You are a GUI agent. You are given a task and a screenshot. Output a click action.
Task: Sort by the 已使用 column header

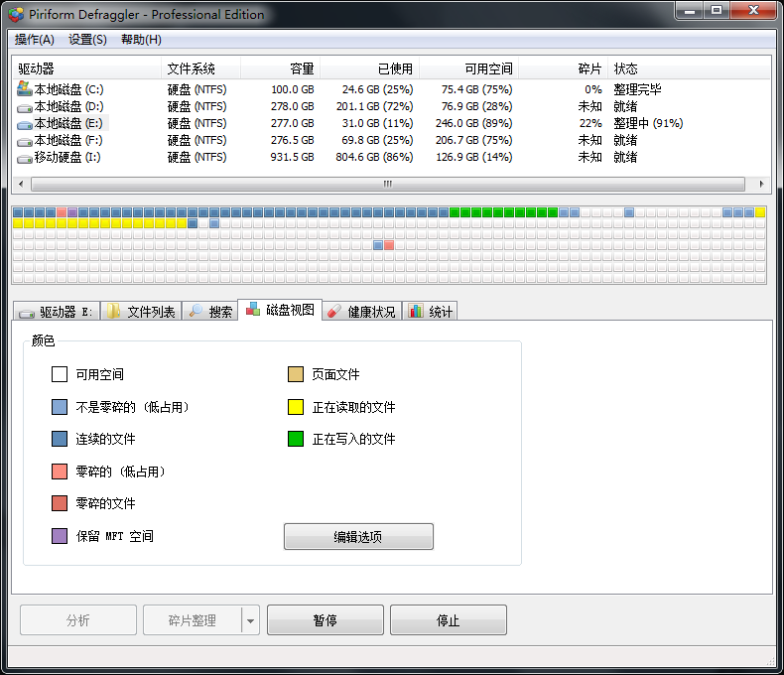370,68
